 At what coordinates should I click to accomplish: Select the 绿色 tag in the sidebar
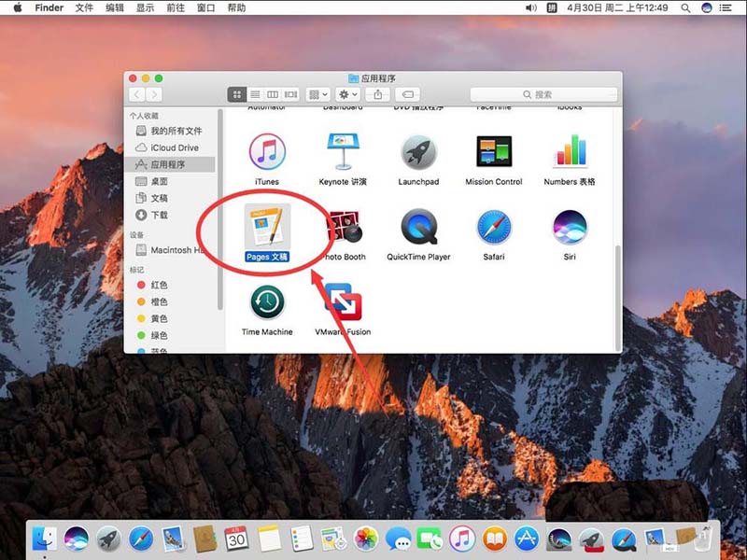170,335
